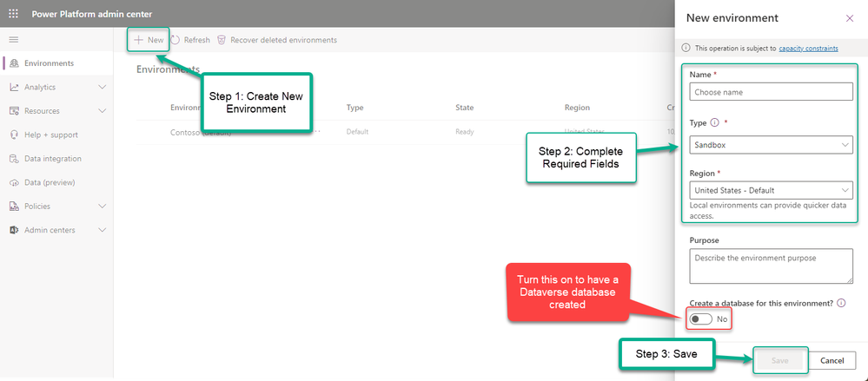The height and width of the screenshot is (381, 868).
Task: Click the Ready state cell
Action: pyautogui.click(x=464, y=132)
